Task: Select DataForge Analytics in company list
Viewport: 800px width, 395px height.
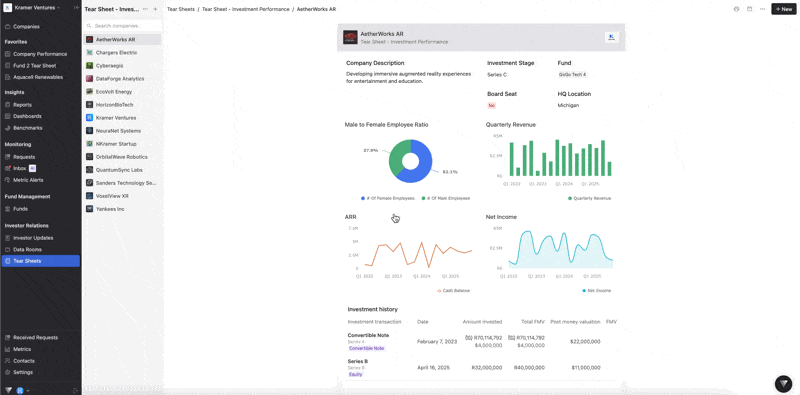Action: pyautogui.click(x=122, y=79)
